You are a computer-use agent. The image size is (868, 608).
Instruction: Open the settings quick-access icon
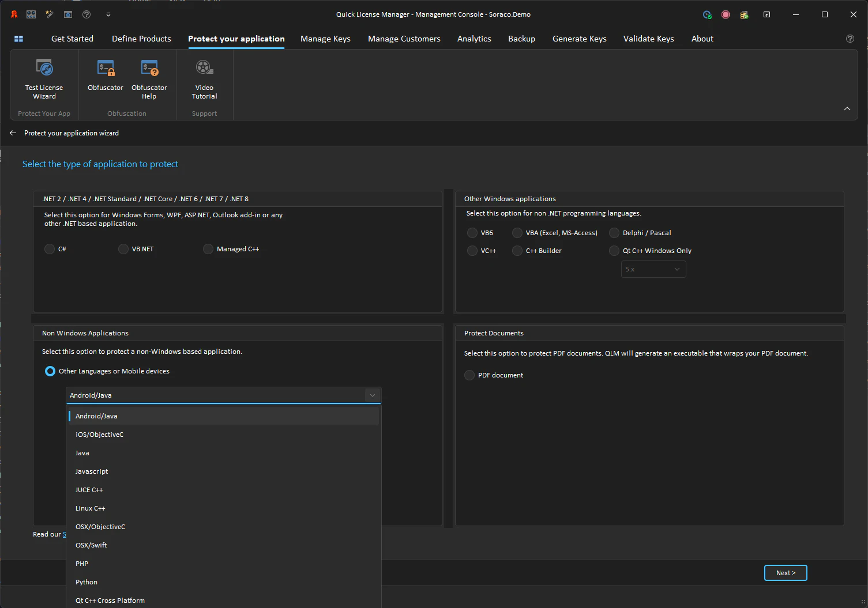67,14
